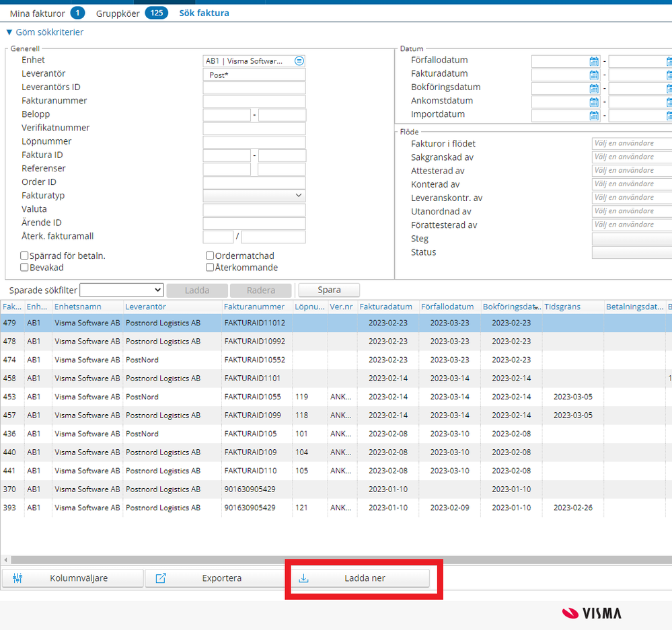672x630 pixels.
Task: Open calendar for Förfallodatum start date
Action: click(593, 61)
